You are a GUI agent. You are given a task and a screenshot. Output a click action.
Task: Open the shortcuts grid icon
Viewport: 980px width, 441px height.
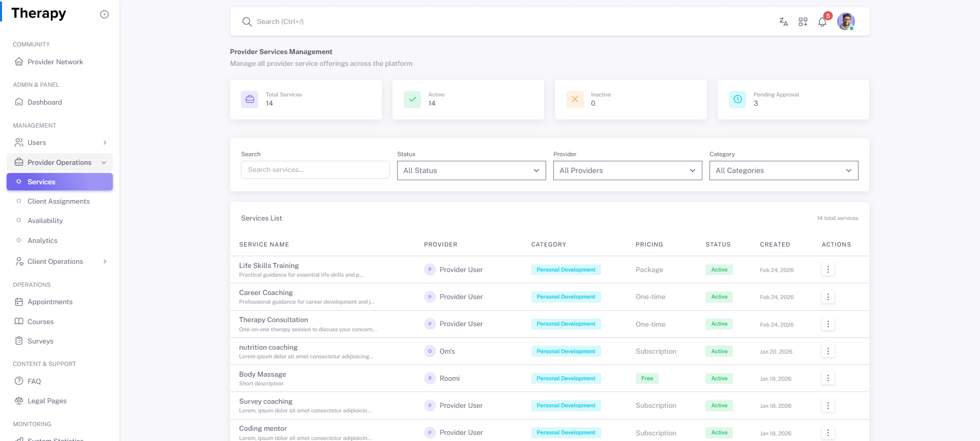point(803,21)
